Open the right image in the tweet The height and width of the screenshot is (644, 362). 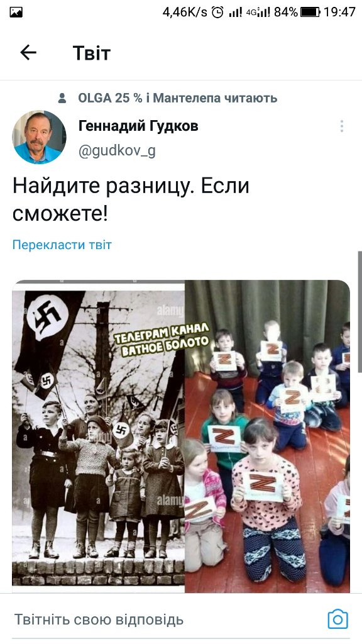267,436
